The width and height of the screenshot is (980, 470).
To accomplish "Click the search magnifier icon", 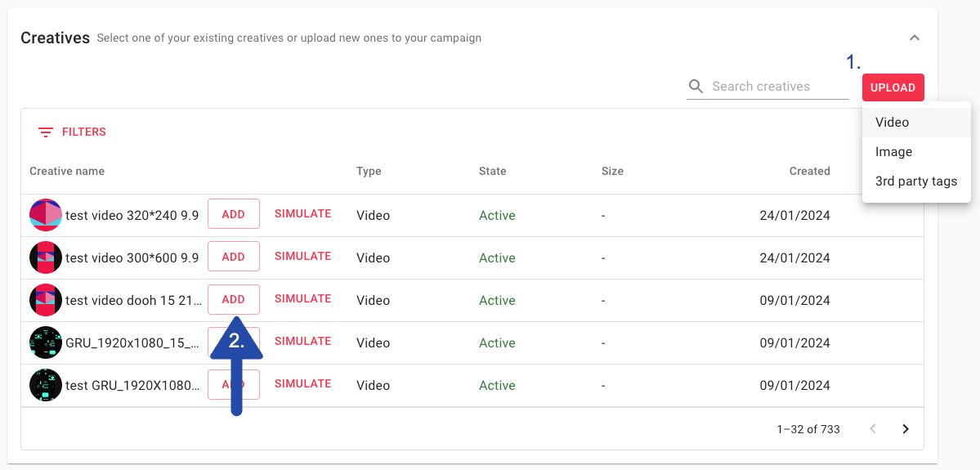I will pyautogui.click(x=696, y=87).
